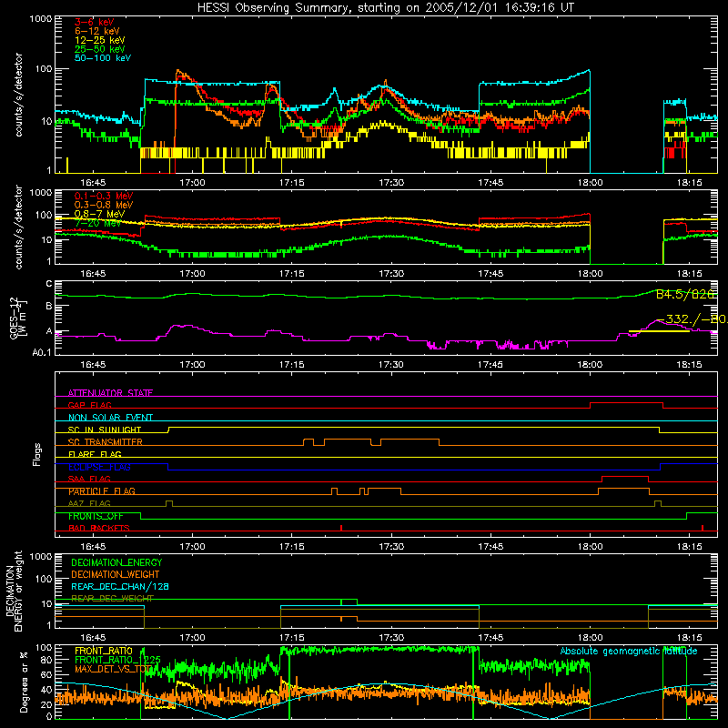The image size is (728, 728).
Task: Click the 17:00 tick label under the Flags panel
Action: coord(192,547)
